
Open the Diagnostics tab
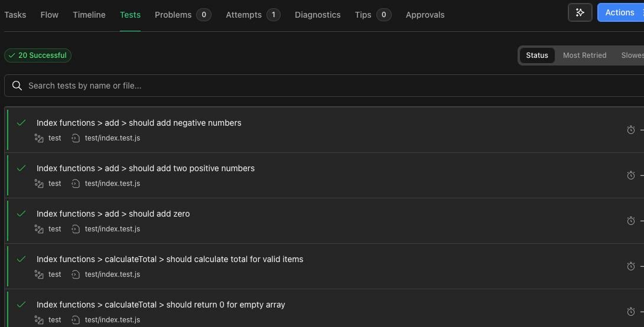coord(317,15)
